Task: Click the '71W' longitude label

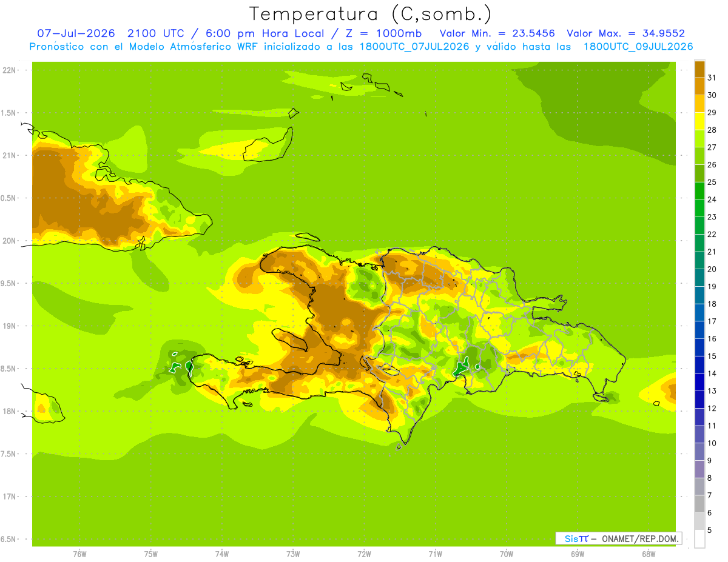Action: click(x=435, y=554)
